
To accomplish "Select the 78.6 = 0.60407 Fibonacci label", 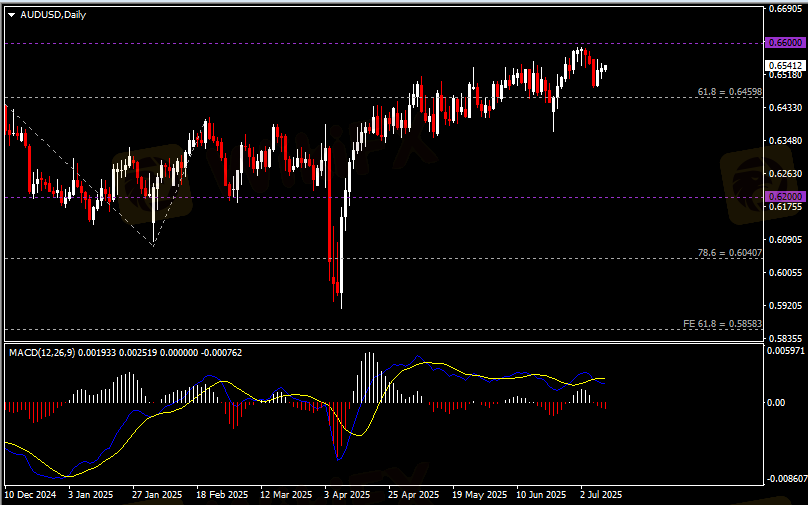I will 729,253.
